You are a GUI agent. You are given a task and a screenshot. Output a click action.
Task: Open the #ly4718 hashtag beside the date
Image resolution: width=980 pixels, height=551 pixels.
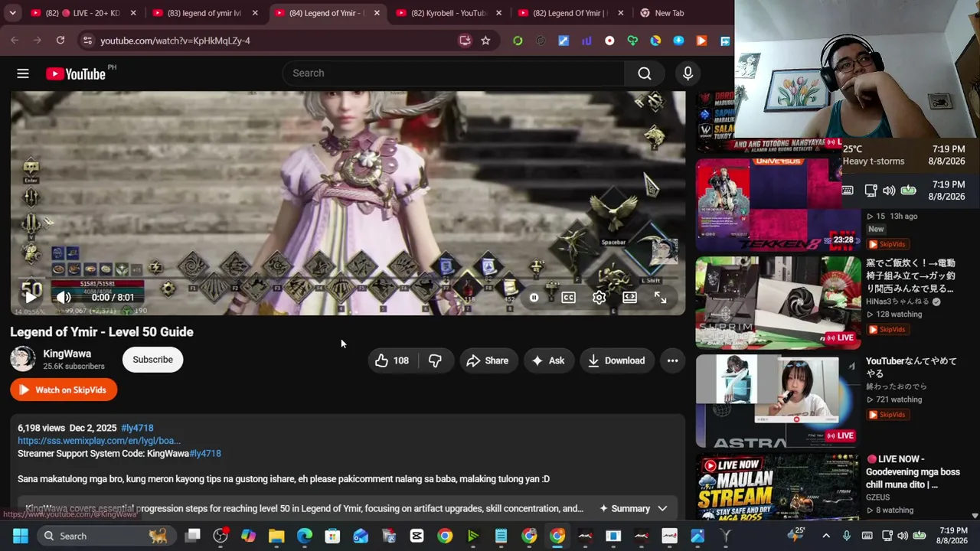coord(137,428)
